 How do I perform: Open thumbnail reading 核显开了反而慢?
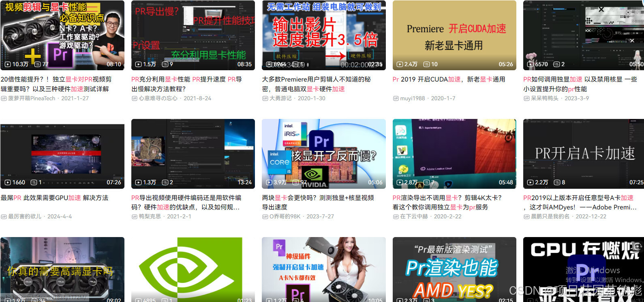324,154
